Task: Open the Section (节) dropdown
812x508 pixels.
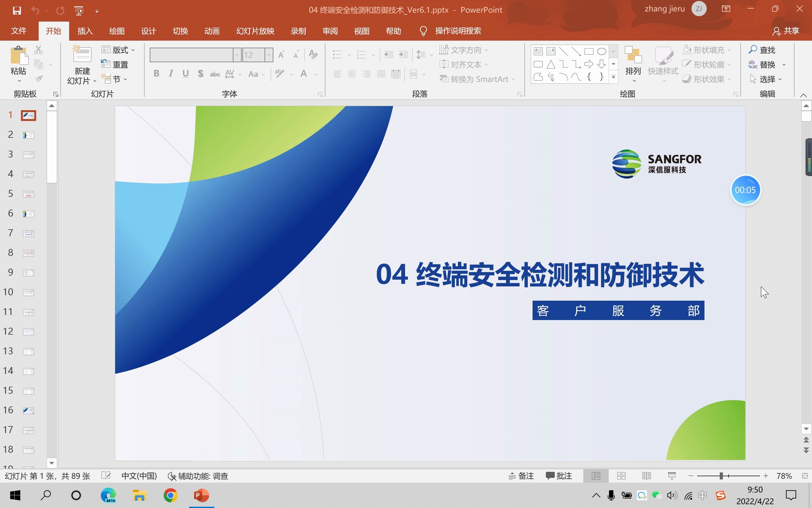Action: pos(115,79)
